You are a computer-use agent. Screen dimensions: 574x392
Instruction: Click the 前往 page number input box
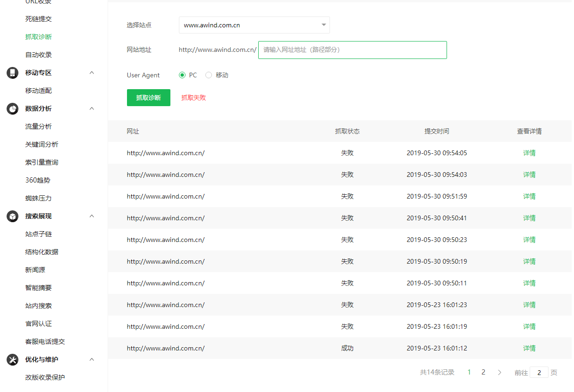pyautogui.click(x=539, y=372)
